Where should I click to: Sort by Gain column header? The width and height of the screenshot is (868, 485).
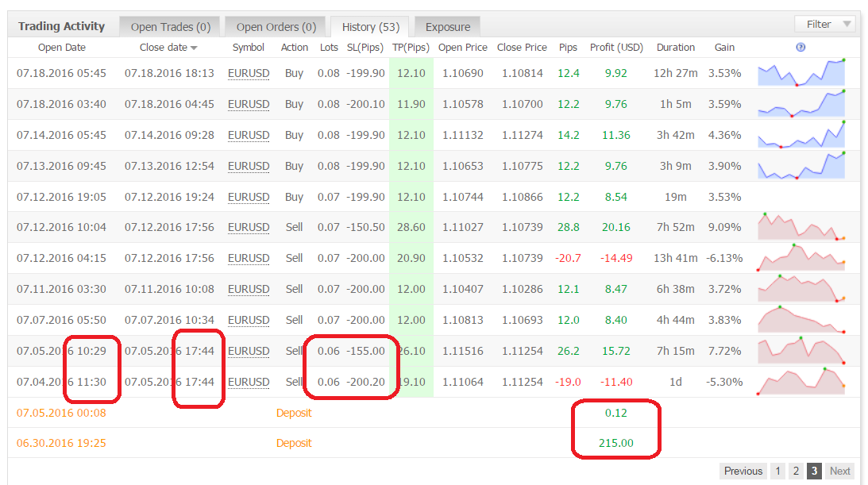724,47
